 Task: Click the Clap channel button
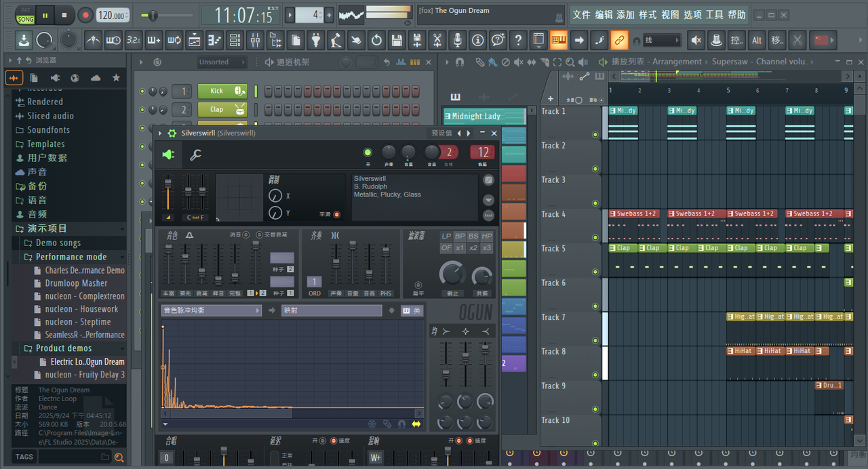(217, 109)
